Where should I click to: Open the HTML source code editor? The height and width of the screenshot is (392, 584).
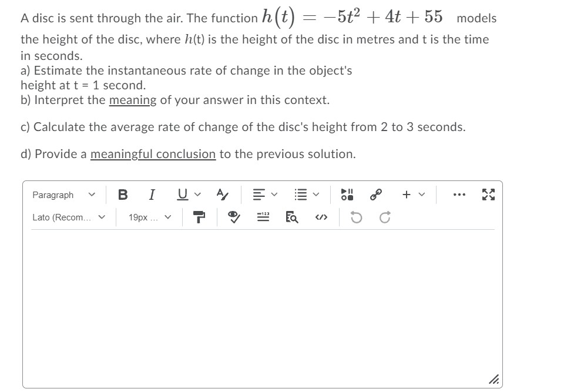tap(321, 217)
